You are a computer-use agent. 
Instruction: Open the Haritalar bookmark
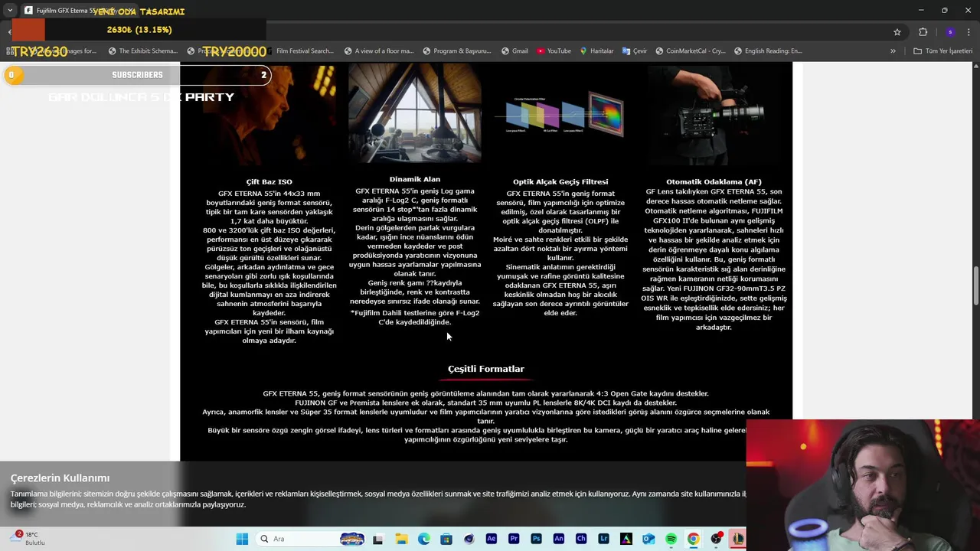click(x=596, y=51)
